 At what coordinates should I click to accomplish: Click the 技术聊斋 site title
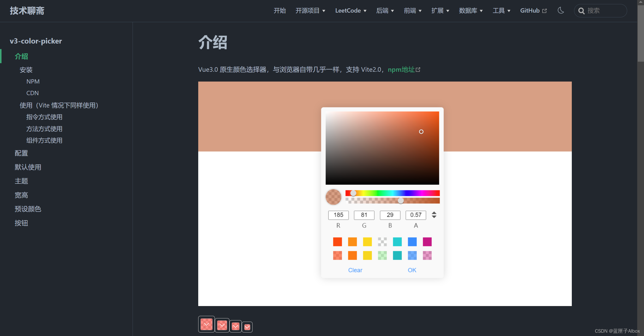[27, 11]
